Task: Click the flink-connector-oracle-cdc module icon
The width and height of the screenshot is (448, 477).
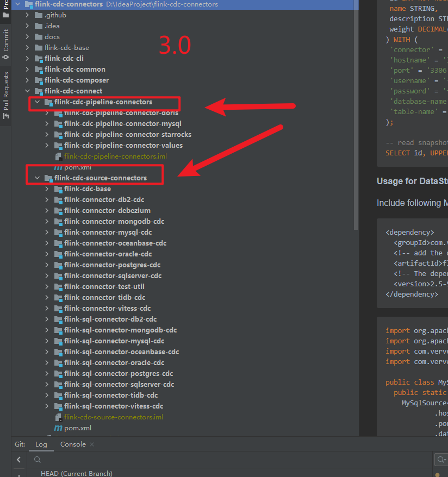Action: [x=58, y=254]
